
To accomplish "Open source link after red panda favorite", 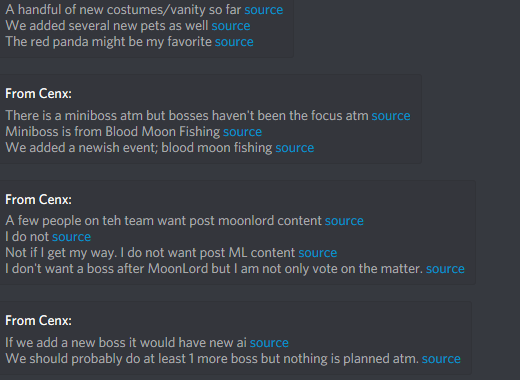I will click(x=234, y=42).
